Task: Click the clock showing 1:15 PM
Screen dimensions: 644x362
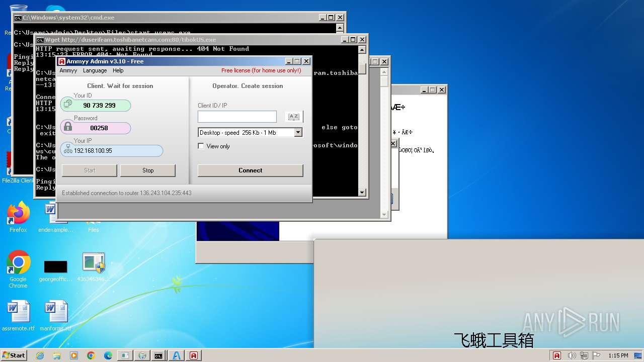Action: coord(618,355)
